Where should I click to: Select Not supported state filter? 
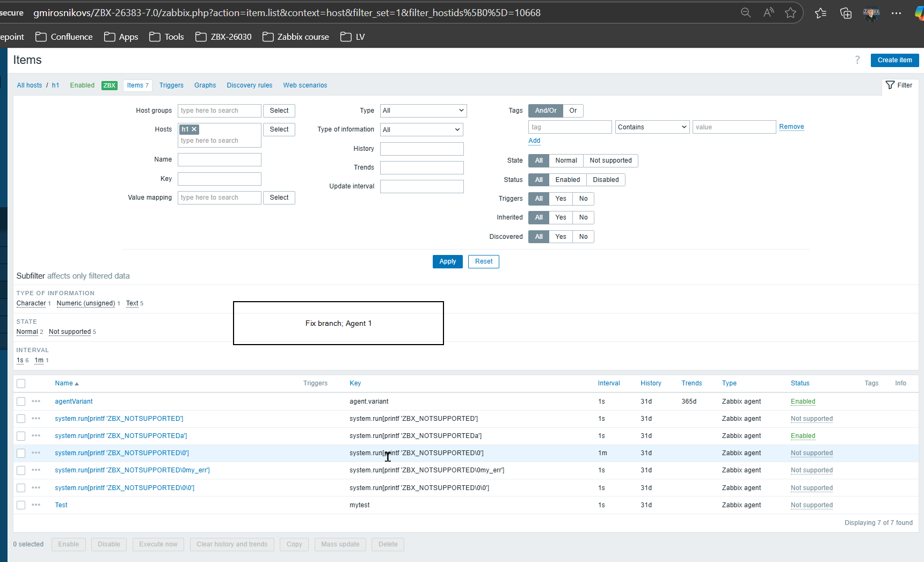[610, 160]
